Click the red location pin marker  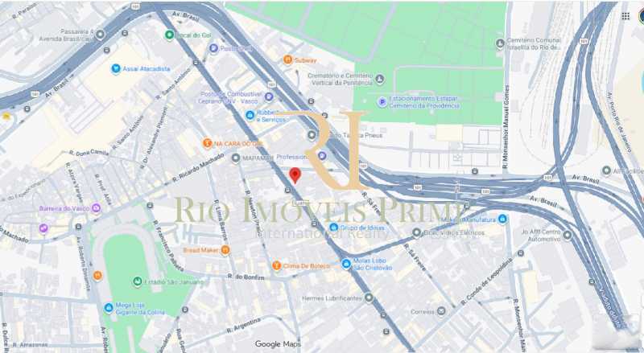[295, 175]
